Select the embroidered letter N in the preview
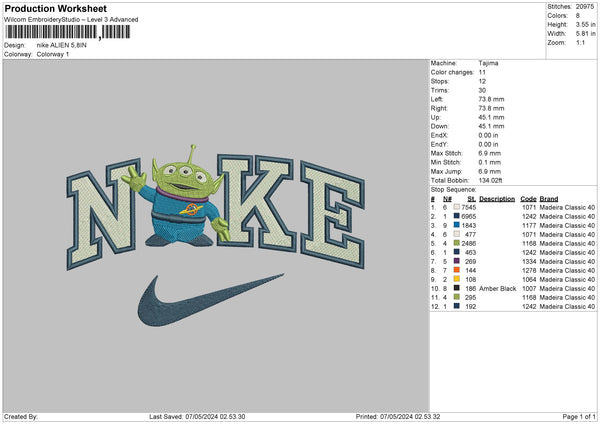The width and height of the screenshot is (600, 424). 103,214
